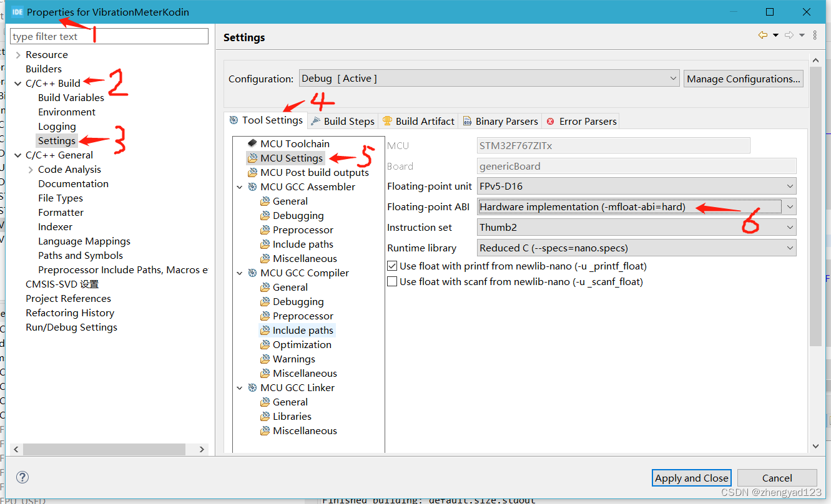The image size is (831, 504).
Task: Enable float with scanf from newlib-nano
Action: (x=392, y=281)
